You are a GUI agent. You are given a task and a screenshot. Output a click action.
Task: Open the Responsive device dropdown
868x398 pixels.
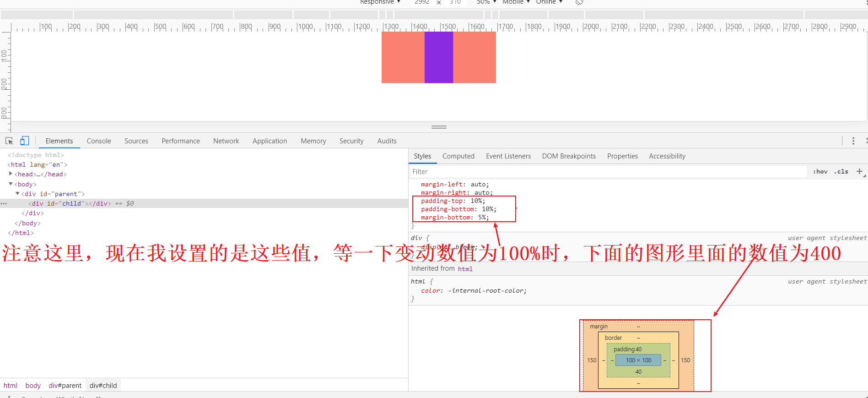coord(380,2)
